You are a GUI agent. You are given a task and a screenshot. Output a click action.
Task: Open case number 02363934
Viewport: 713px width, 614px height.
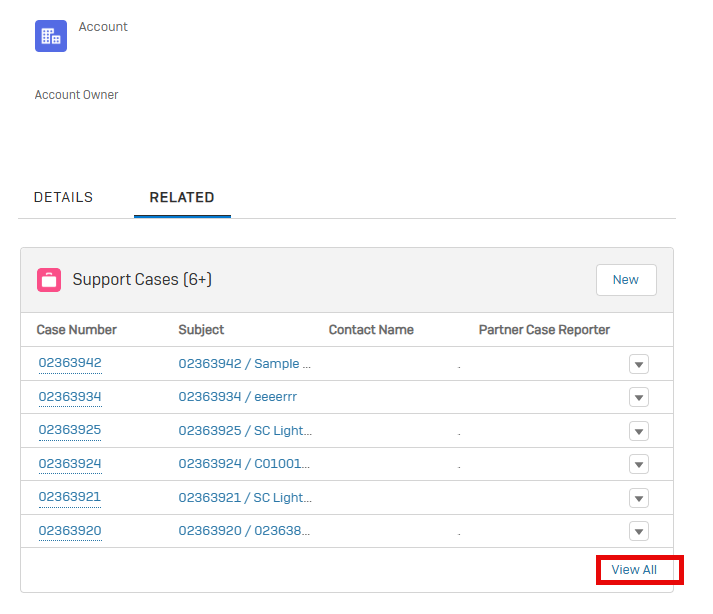point(70,397)
